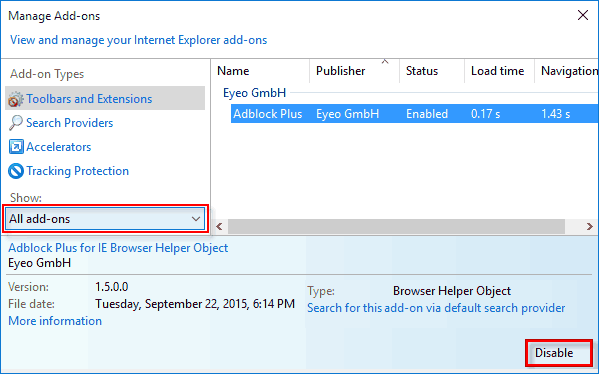Click the Tracking Protection blocked-circle icon

[x=16, y=171]
